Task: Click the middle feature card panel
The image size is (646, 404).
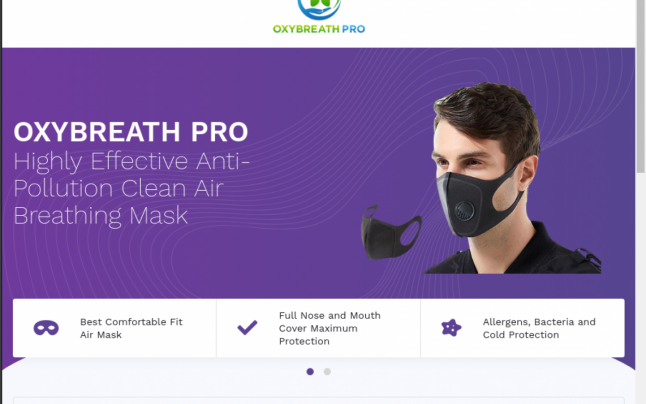Action: click(318, 328)
